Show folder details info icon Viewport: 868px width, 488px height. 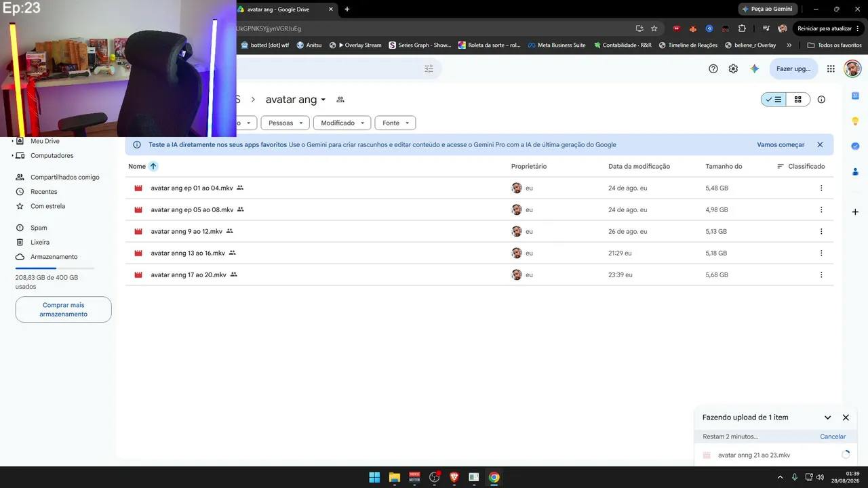[x=821, y=100]
